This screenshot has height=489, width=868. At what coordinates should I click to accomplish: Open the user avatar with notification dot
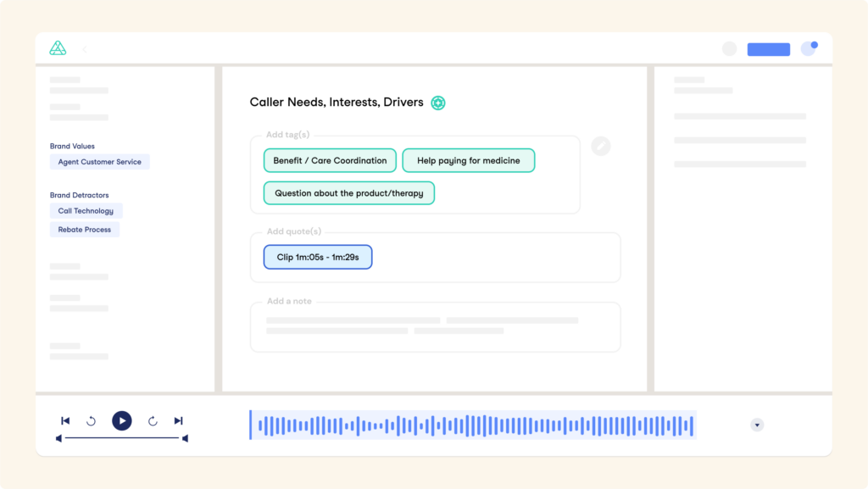tap(809, 48)
